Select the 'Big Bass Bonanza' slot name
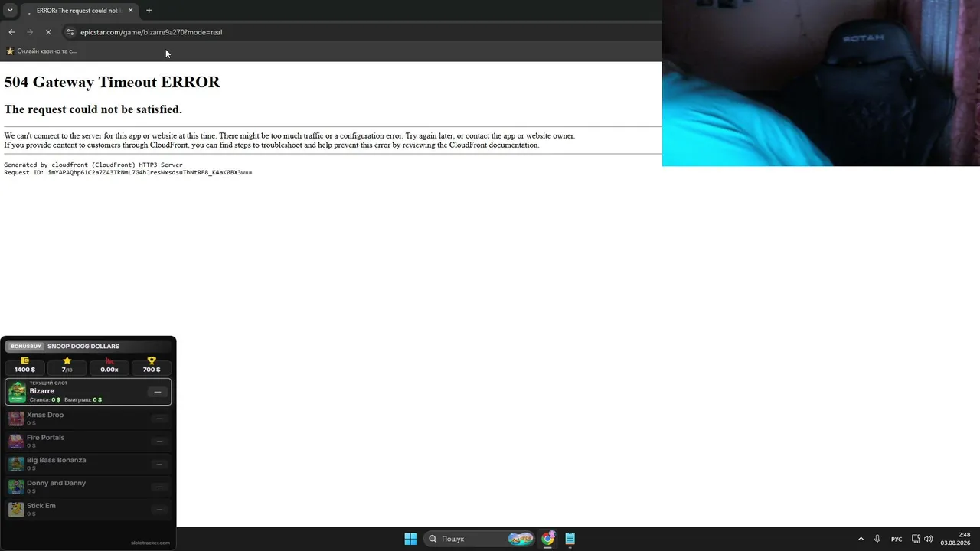 pos(57,460)
